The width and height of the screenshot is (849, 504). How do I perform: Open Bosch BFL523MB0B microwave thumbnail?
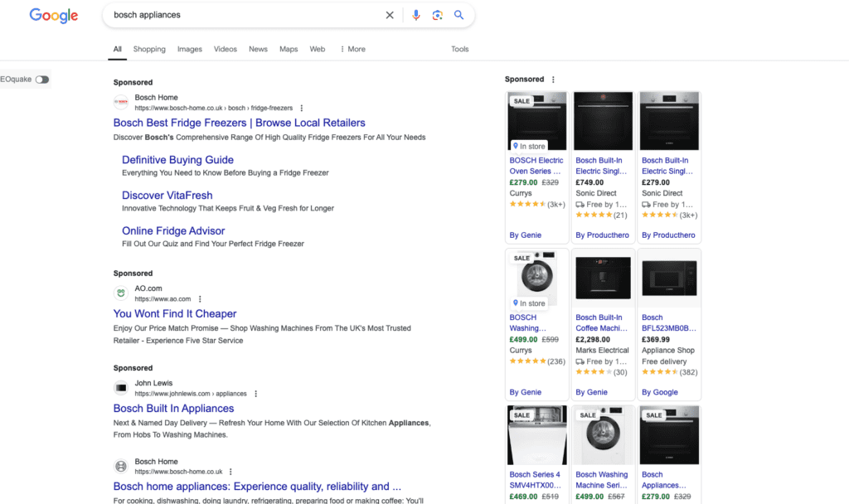(x=669, y=279)
